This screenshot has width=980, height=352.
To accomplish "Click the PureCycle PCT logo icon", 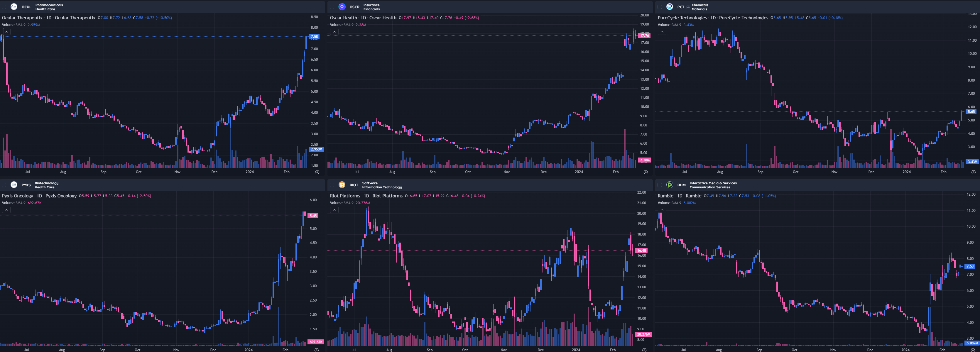I will tap(670, 7).
